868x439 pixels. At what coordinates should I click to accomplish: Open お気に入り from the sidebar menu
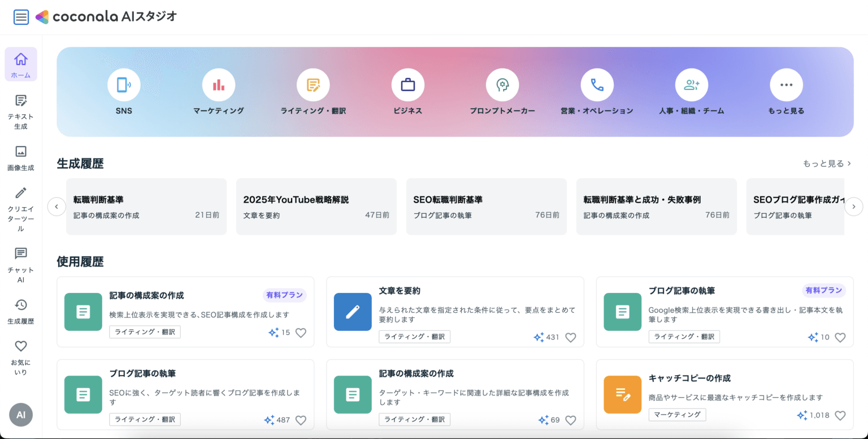click(21, 357)
